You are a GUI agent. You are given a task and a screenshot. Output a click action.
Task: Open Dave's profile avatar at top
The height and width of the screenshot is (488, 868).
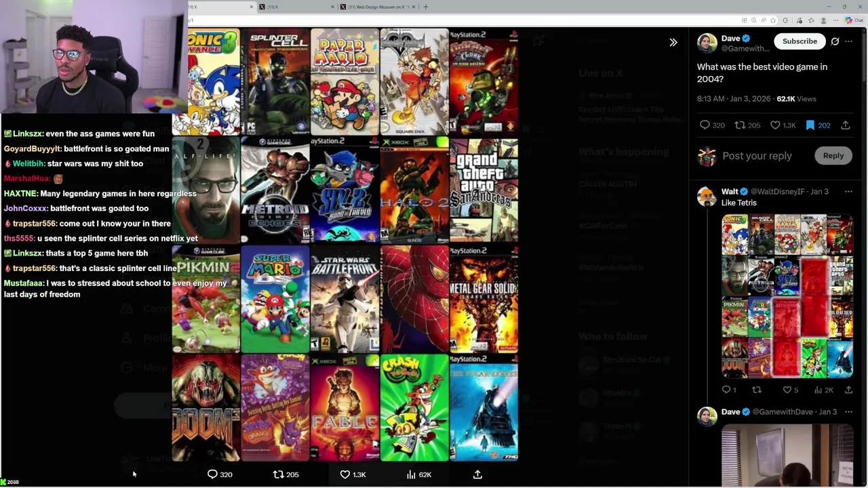click(x=707, y=43)
